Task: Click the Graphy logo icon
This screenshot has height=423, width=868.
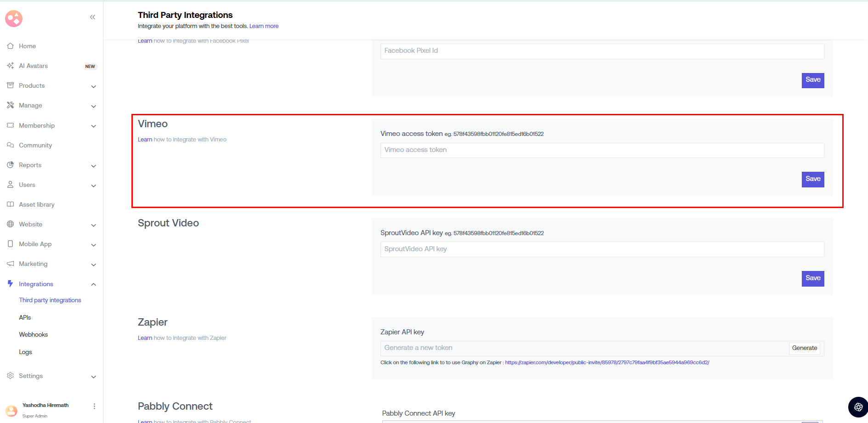Action: [14, 18]
